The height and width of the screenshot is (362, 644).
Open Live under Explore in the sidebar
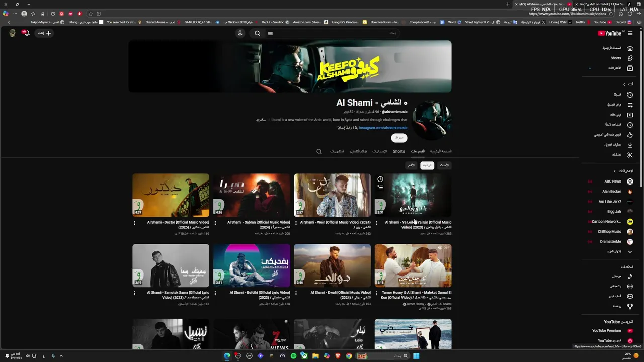(621, 286)
